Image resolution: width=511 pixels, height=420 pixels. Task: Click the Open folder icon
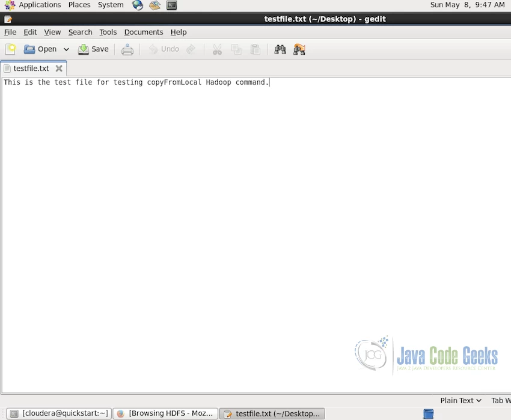point(29,49)
